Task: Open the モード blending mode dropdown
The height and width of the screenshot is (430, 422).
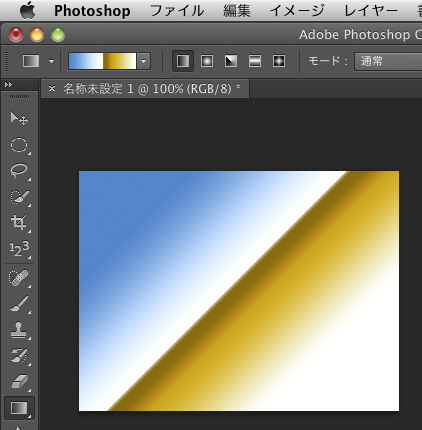Action: point(388,61)
